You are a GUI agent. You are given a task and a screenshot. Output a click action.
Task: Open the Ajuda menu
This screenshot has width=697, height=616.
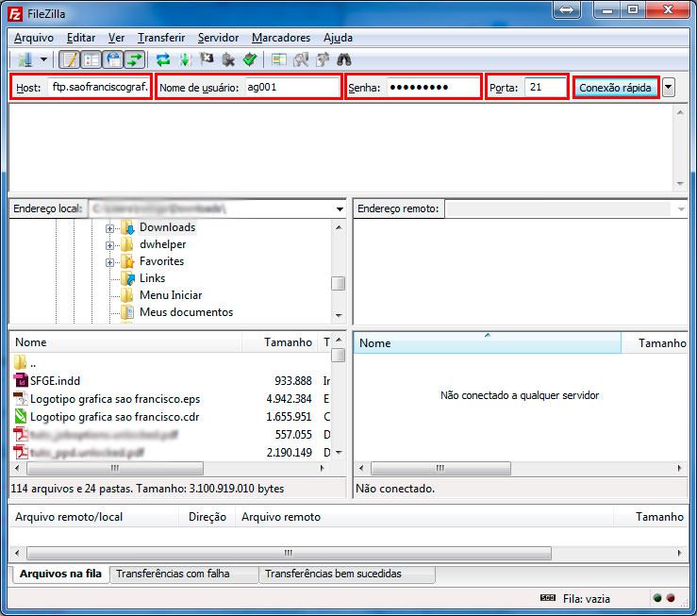338,38
